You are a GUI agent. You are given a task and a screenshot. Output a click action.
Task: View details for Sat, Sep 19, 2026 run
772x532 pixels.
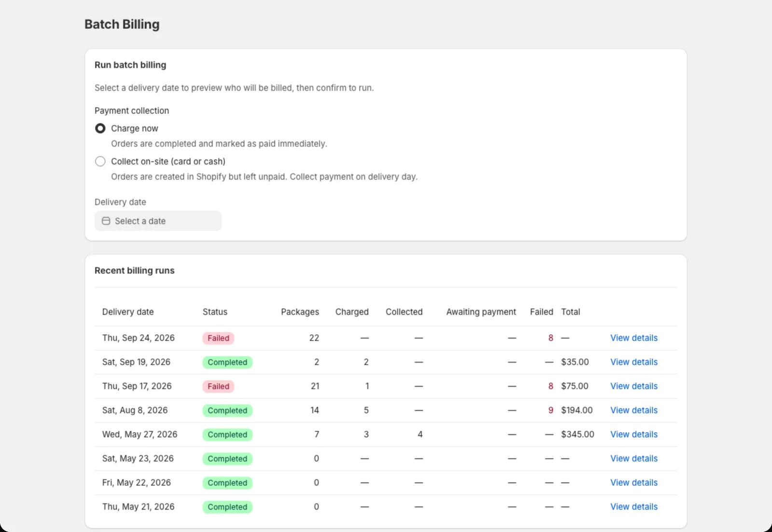(634, 362)
